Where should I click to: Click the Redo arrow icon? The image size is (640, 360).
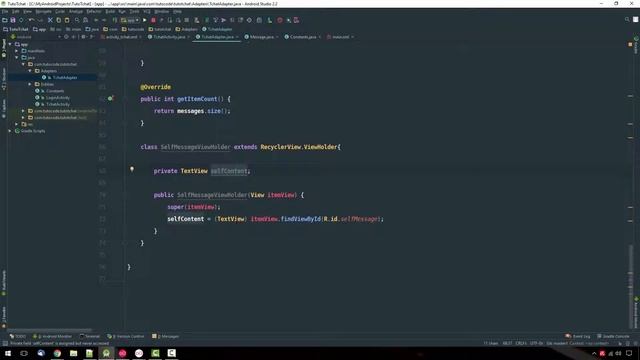tap(40, 20)
